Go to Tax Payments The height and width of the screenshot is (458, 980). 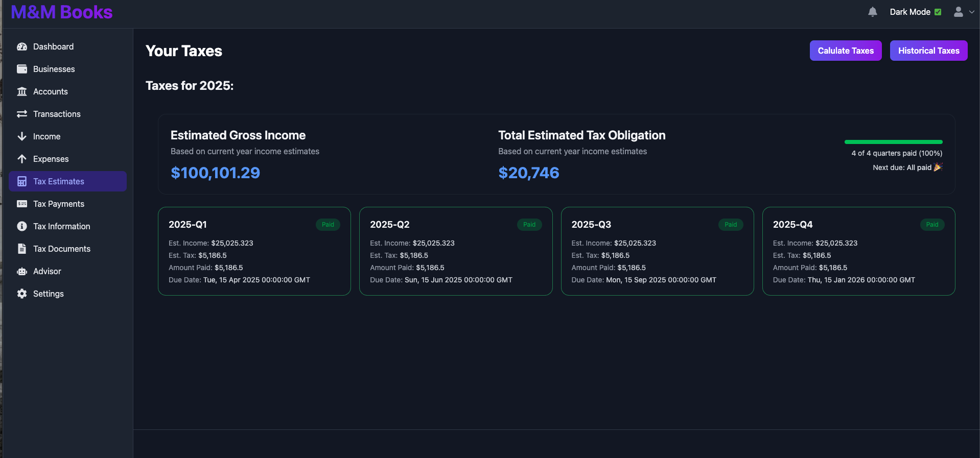[67, 204]
